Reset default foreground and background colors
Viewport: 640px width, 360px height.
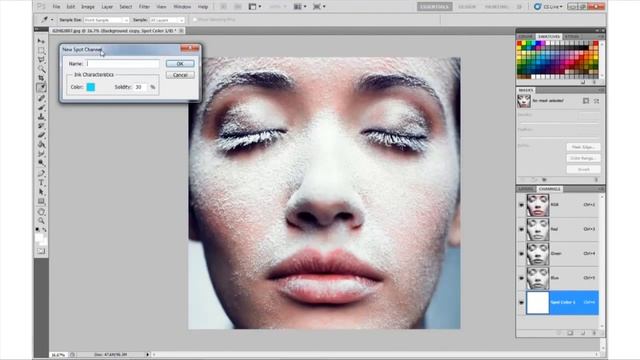click(37, 229)
